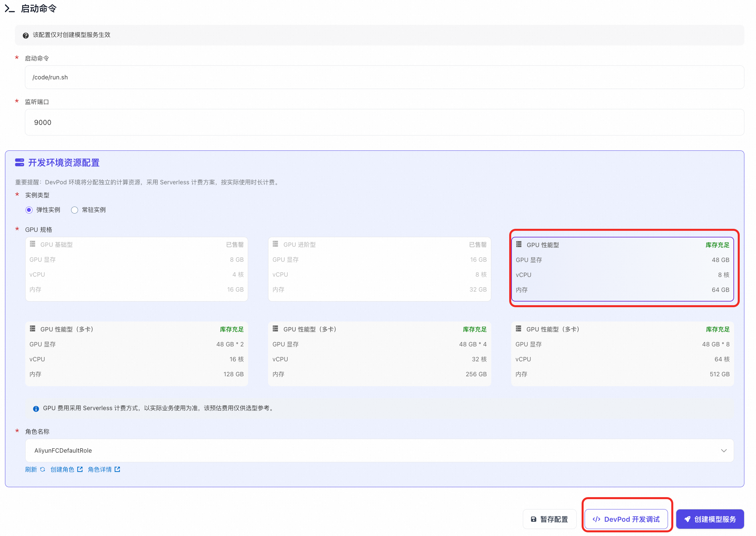Pick the multi-card 48 GB * 2 GPU option
Viewport: 756px width, 536px height.
point(137,353)
